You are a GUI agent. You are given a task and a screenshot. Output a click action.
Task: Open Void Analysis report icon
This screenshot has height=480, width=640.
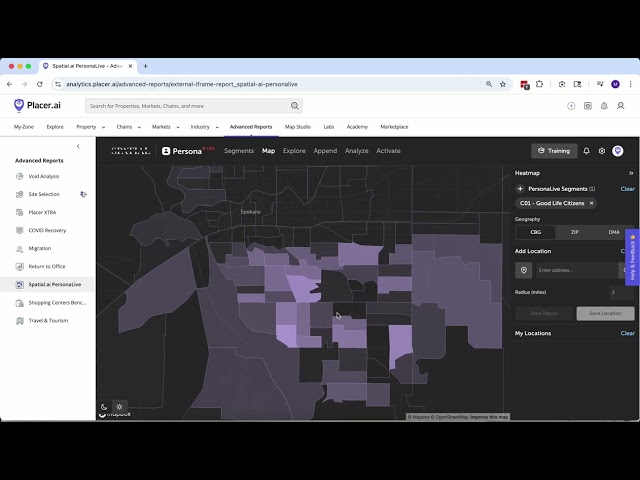pos(20,176)
